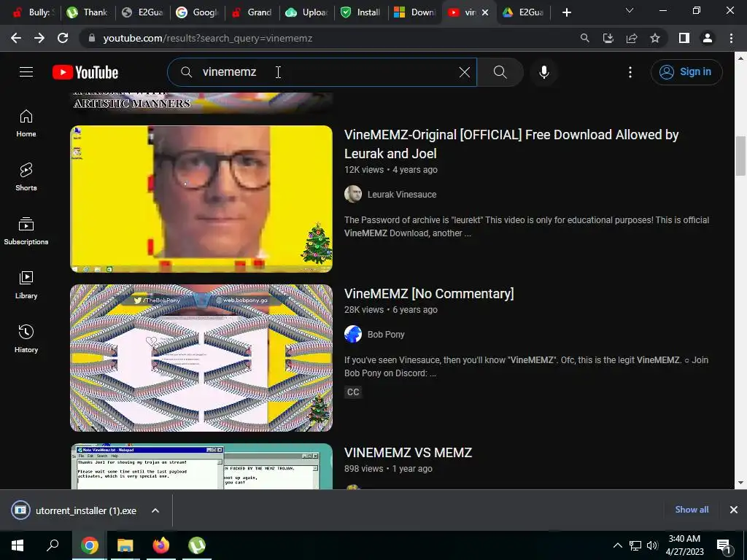Image resolution: width=747 pixels, height=560 pixels.
Task: Open the Windows Start menu
Action: coord(18,545)
